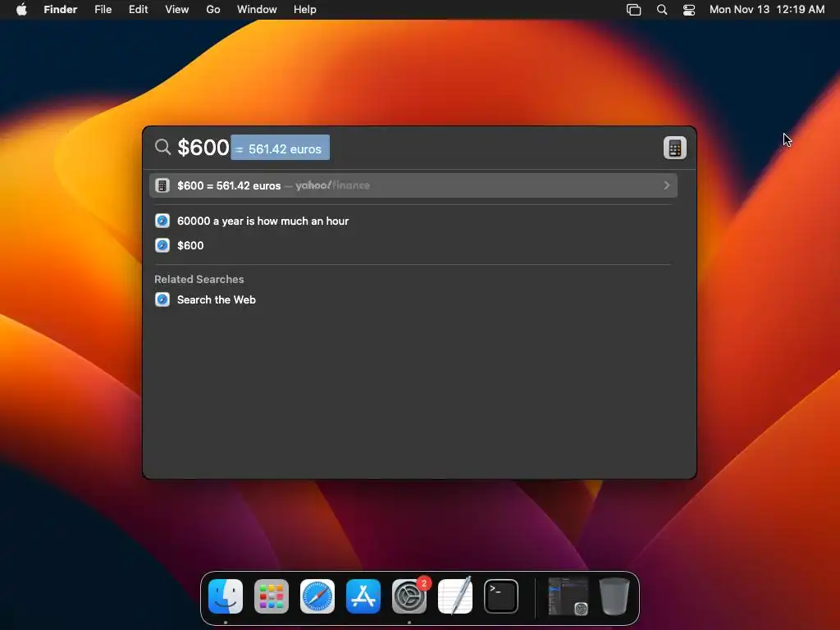Open the minimized window thumbnail in Dock
The width and height of the screenshot is (840, 630).
pos(568,596)
